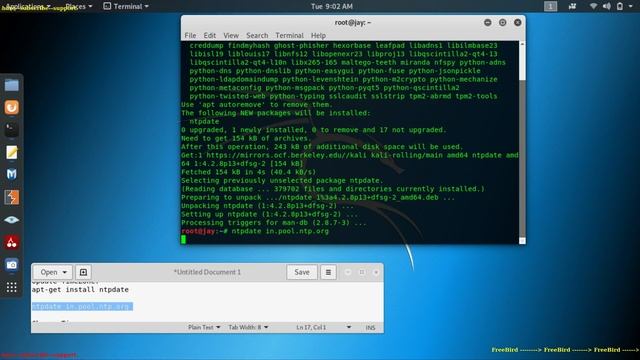Click the green terminal cursor prompt line
Screen dimensions: 640x360
183,239
